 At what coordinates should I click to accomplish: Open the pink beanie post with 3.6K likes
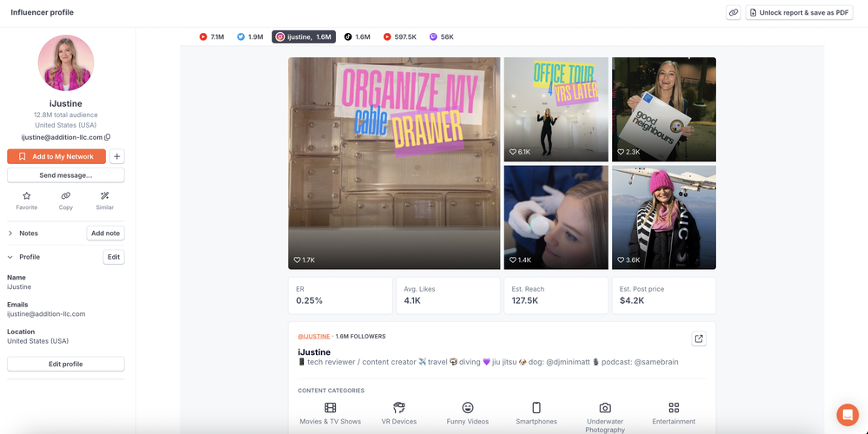pyautogui.click(x=664, y=218)
